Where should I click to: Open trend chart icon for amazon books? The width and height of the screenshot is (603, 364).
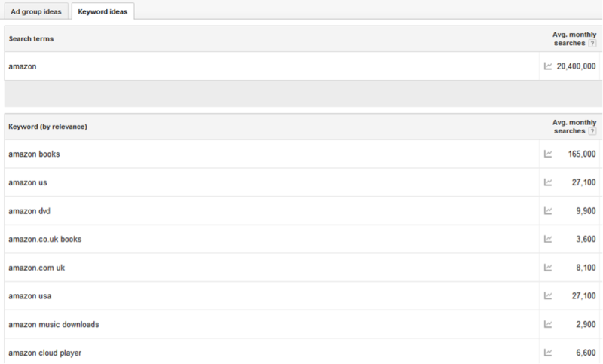pos(548,154)
